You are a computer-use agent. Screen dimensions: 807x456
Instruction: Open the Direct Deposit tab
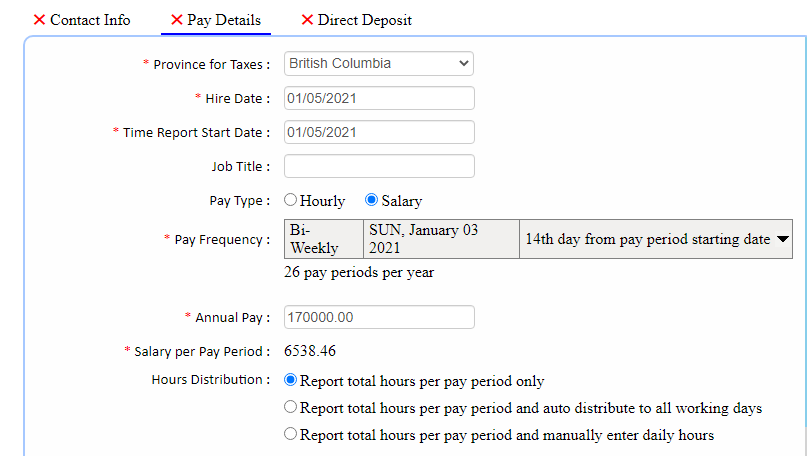(x=364, y=20)
